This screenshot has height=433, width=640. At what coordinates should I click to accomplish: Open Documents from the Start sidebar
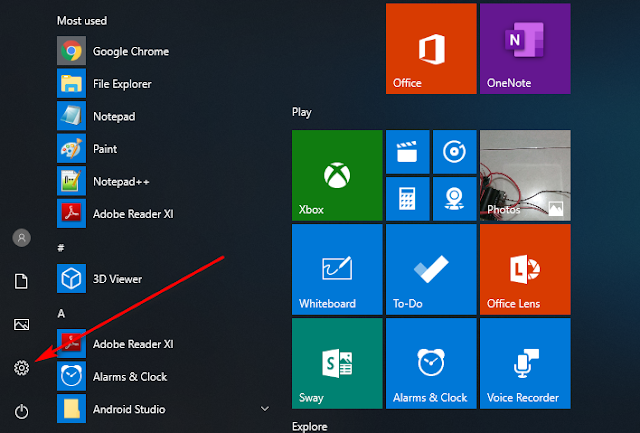[x=21, y=281]
